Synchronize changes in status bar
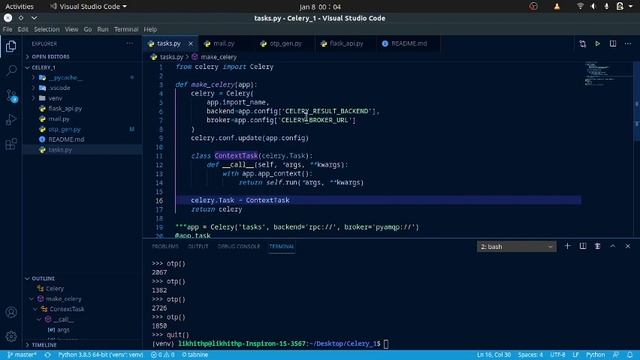 click(x=48, y=355)
